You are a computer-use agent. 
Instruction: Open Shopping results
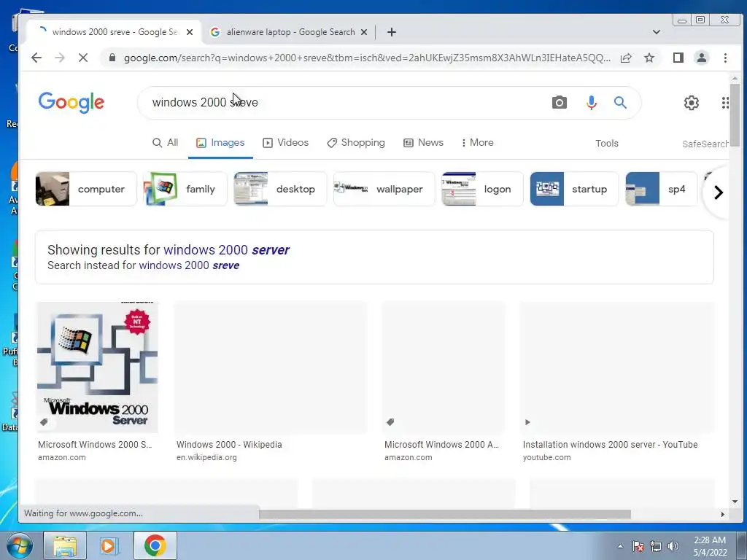pyautogui.click(x=356, y=142)
